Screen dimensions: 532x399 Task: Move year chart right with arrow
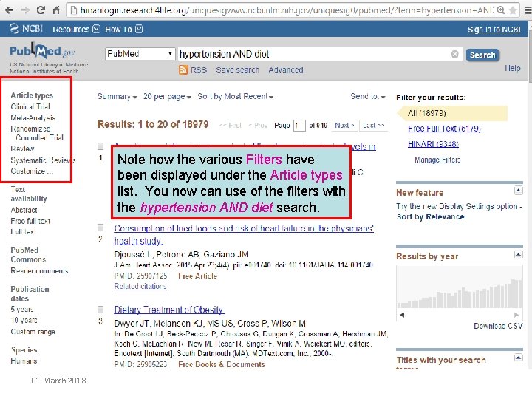point(516,315)
